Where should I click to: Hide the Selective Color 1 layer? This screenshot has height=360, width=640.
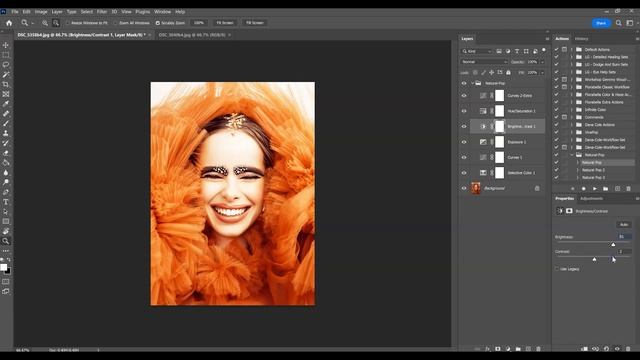(464, 173)
